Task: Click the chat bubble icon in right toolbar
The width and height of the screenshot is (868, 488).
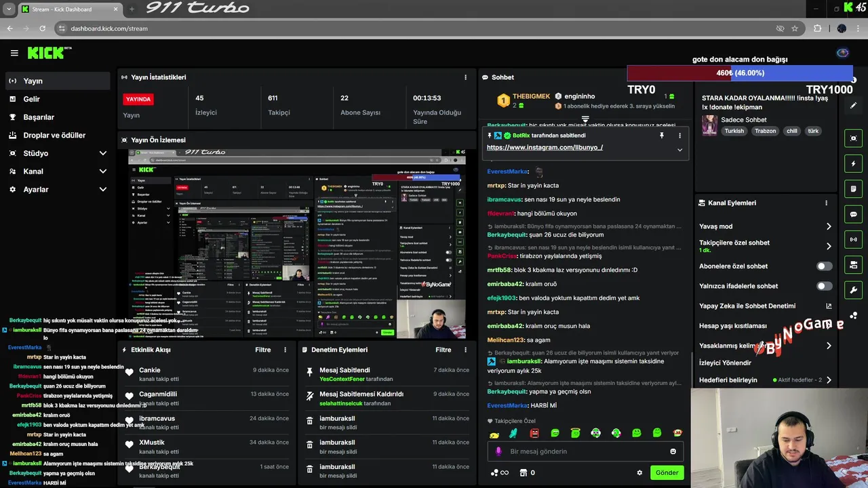Action: coord(853,214)
